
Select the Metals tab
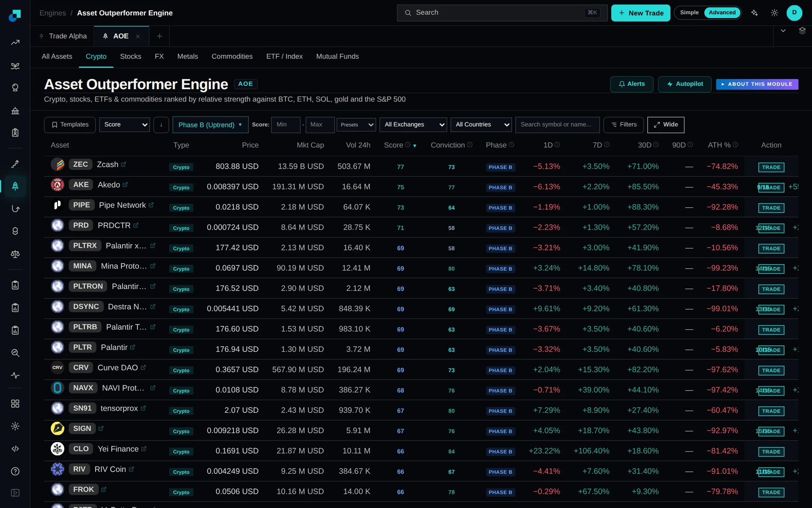(188, 56)
